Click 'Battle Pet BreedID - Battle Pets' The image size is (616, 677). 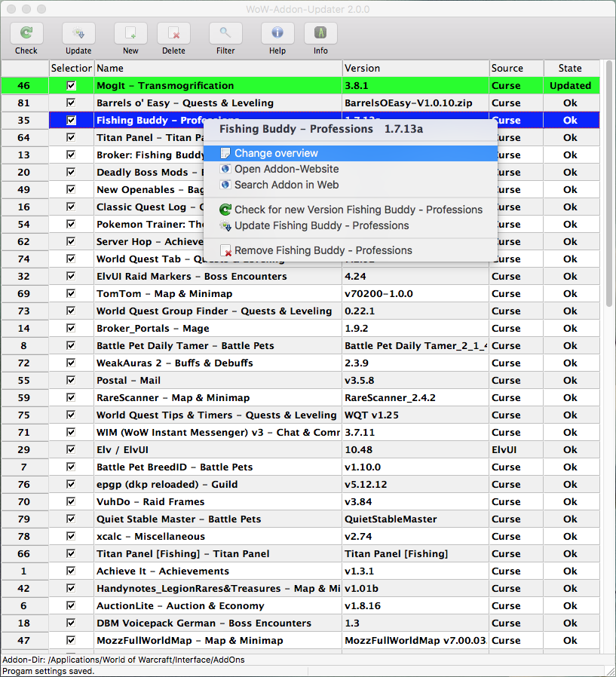point(174,467)
